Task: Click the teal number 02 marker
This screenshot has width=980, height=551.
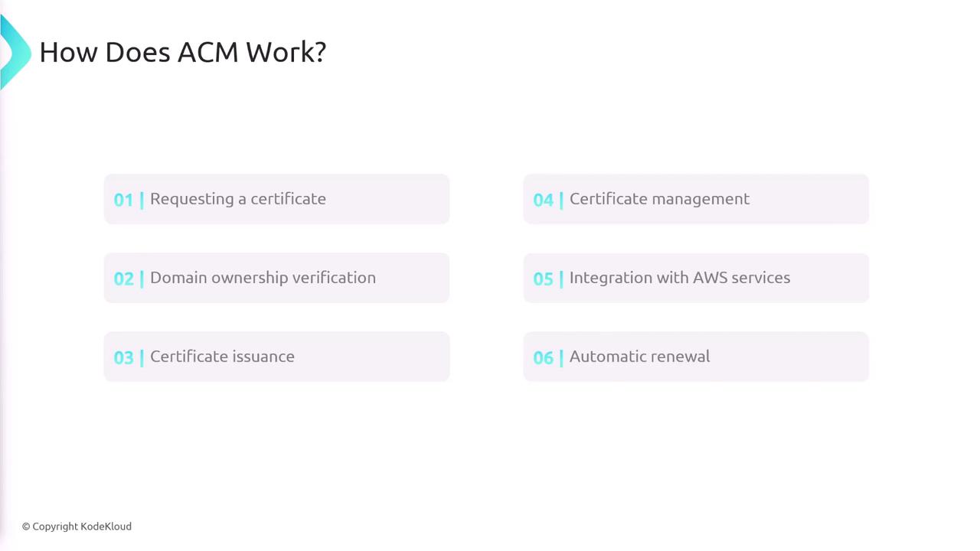Action: pos(123,279)
